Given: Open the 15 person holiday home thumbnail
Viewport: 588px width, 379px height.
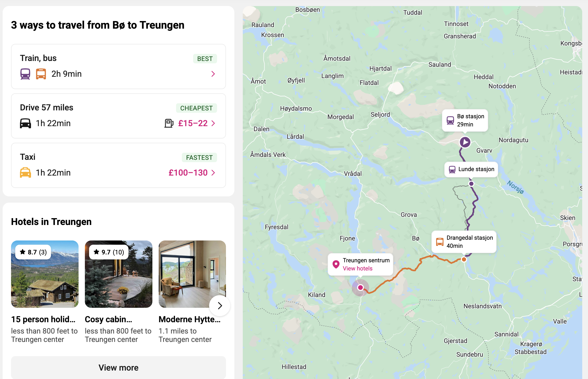Looking at the screenshot, I should tap(45, 274).
